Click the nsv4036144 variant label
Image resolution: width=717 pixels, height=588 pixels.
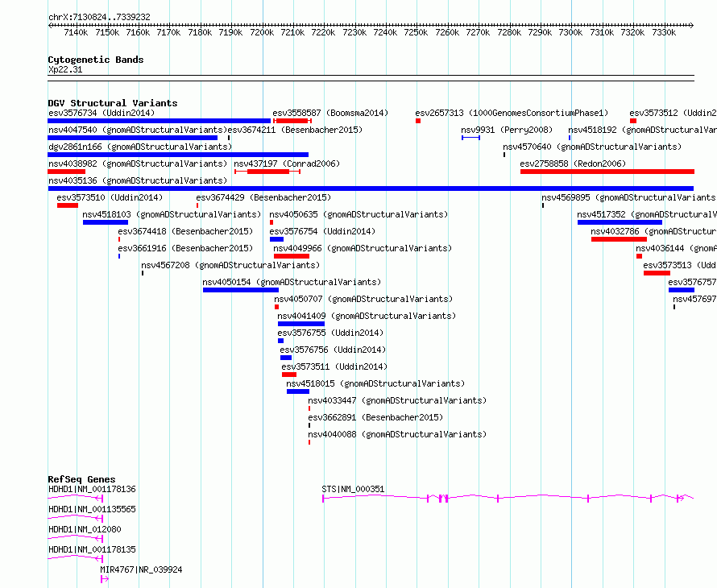pyautogui.click(x=676, y=248)
